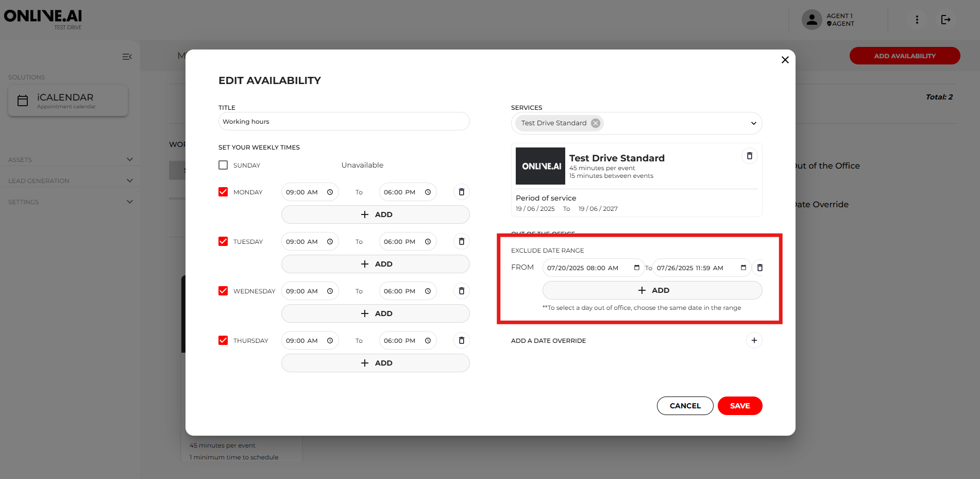Open the clock picker for Tuesday start time
The height and width of the screenshot is (479, 980).
pyautogui.click(x=330, y=241)
